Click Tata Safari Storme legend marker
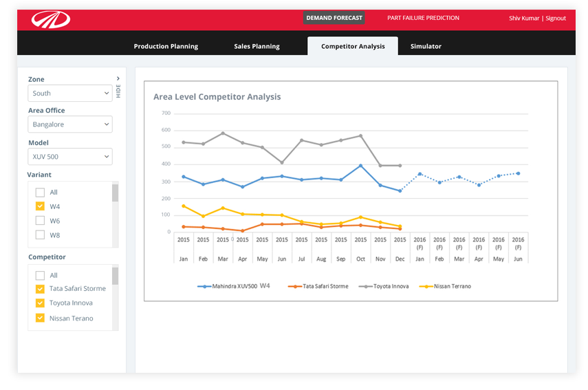588x390 pixels. point(294,286)
